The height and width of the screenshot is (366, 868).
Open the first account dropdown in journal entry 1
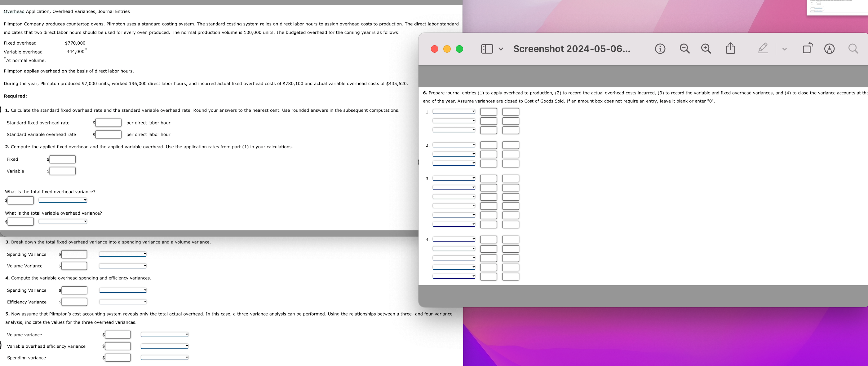[x=454, y=111]
